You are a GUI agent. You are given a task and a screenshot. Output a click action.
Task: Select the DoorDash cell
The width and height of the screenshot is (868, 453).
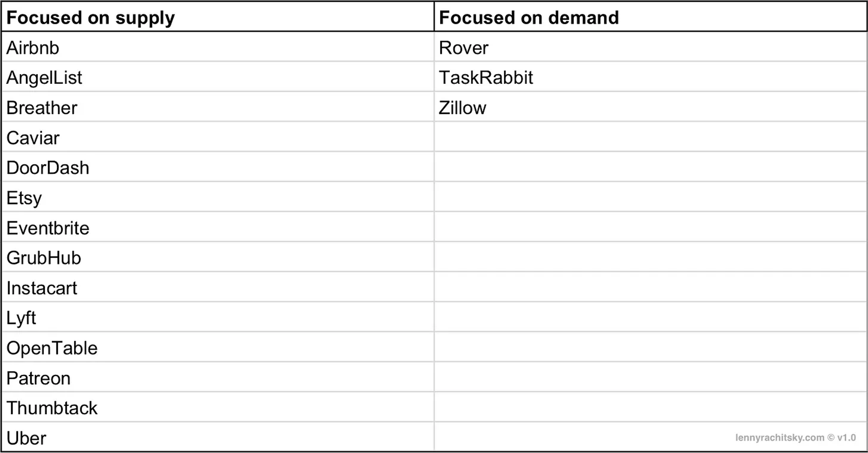pyautogui.click(x=218, y=166)
